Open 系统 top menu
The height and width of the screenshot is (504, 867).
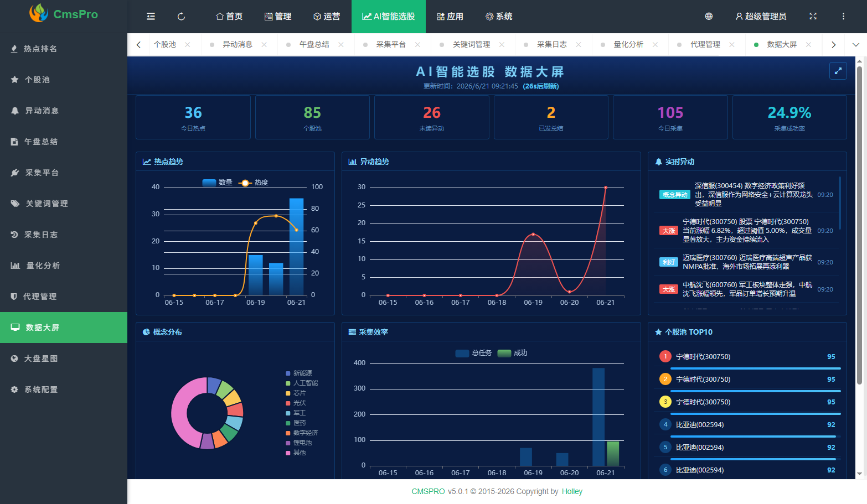tap(499, 17)
